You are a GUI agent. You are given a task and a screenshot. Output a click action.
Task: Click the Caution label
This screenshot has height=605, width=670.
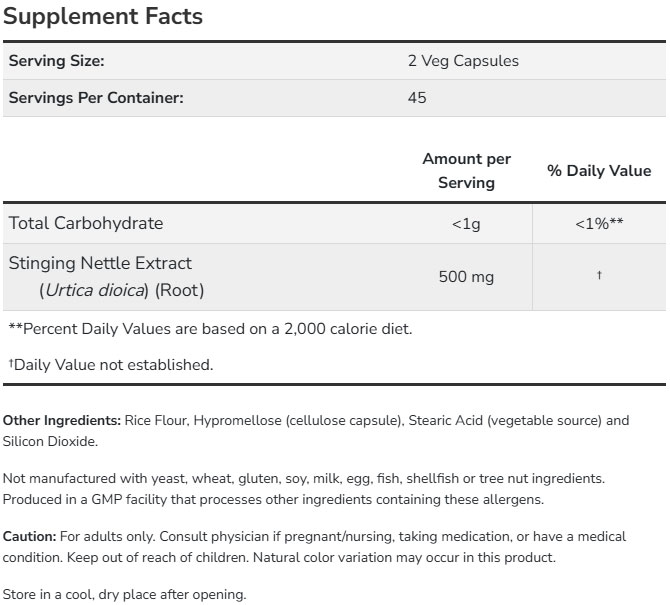click(x=29, y=537)
